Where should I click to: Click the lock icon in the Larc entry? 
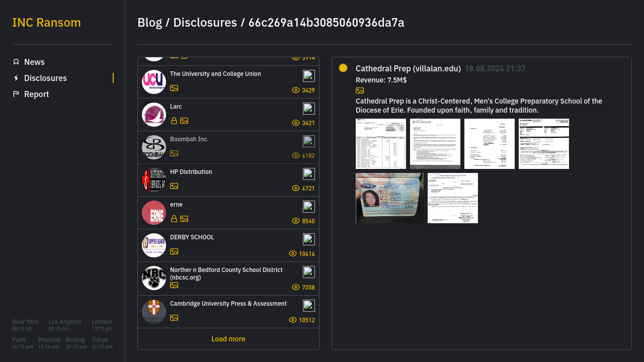[174, 121]
